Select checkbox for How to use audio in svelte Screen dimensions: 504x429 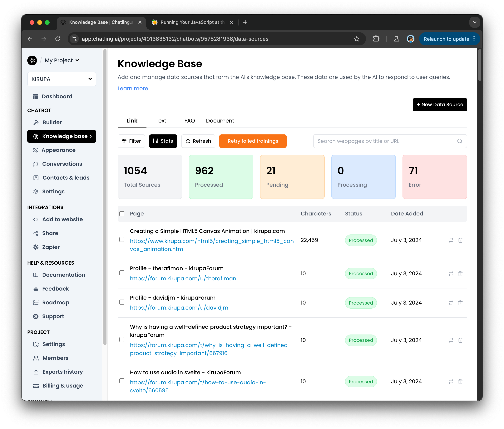(122, 381)
